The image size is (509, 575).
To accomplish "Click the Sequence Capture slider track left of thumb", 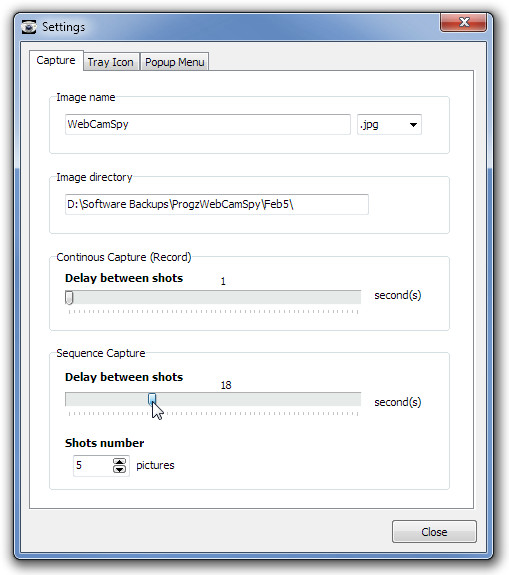I will (107, 399).
